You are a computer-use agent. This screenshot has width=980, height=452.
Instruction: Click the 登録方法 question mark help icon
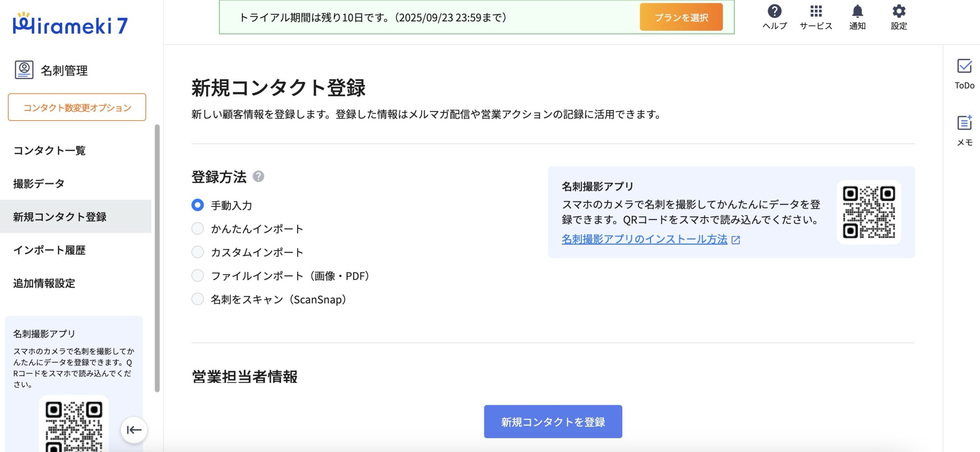pyautogui.click(x=258, y=176)
